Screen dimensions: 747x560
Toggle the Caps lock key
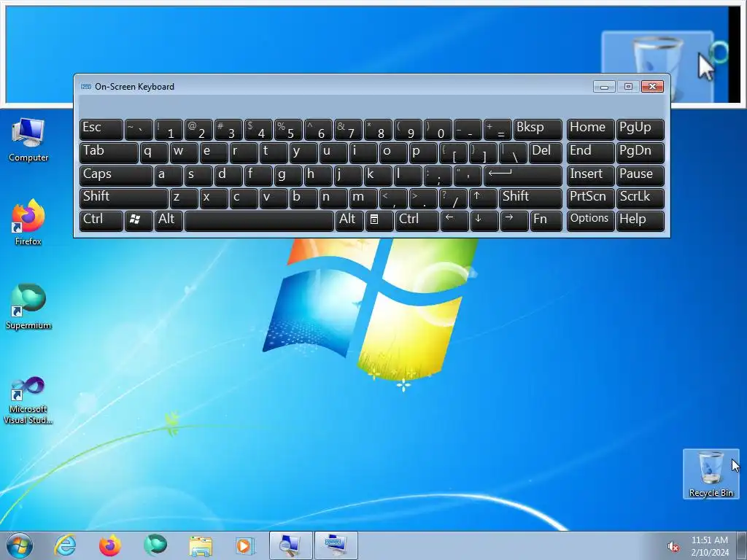tap(116, 175)
